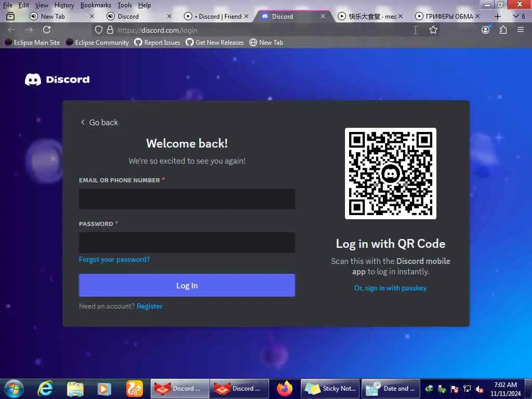Screen dimensions: 532x399
Task: Click the Firefox taskbar icon
Action: point(285,389)
